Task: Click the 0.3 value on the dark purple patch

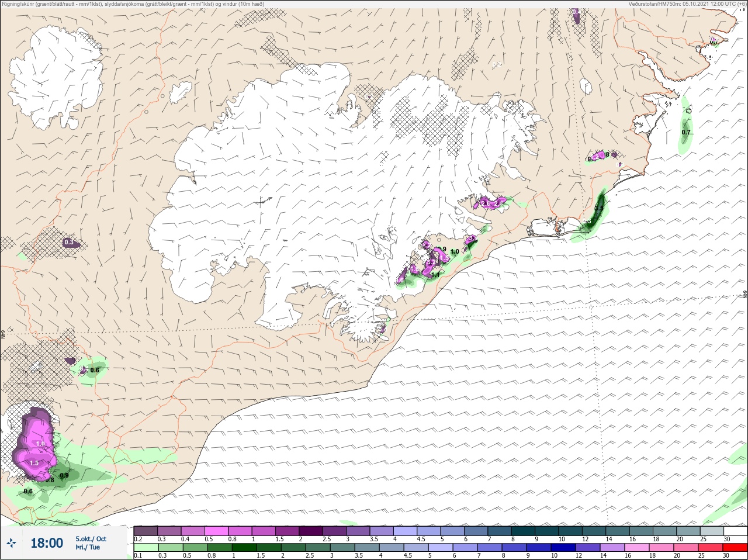Action: click(x=69, y=242)
